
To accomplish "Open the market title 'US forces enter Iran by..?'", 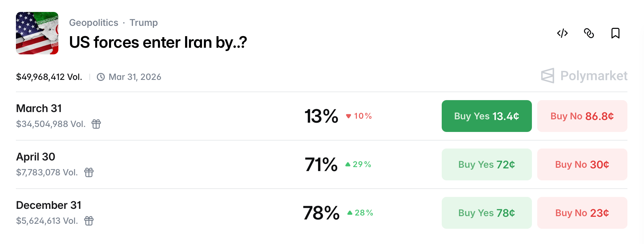I will 158,42.
